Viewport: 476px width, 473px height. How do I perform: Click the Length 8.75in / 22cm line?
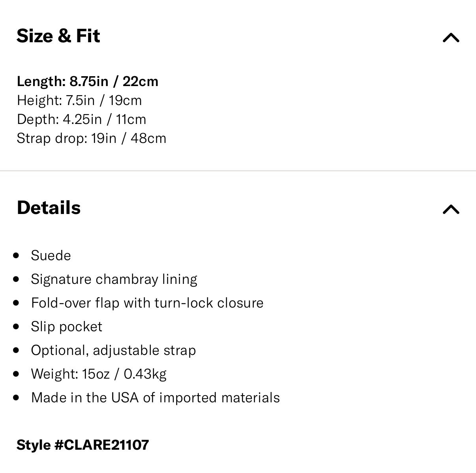[88, 81]
